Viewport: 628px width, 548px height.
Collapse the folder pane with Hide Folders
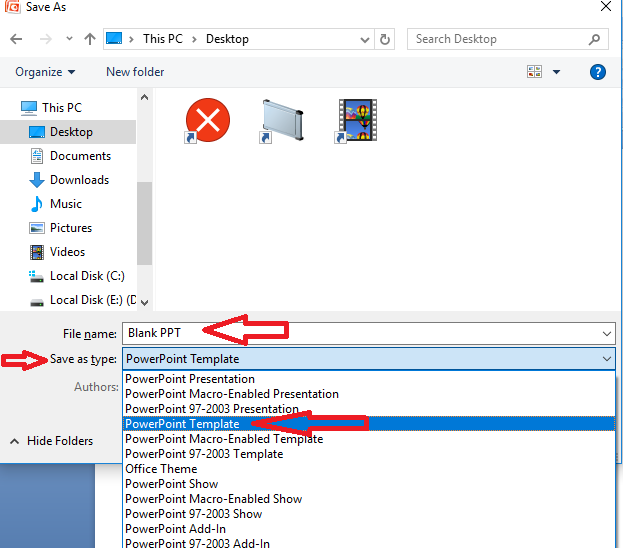(51, 441)
